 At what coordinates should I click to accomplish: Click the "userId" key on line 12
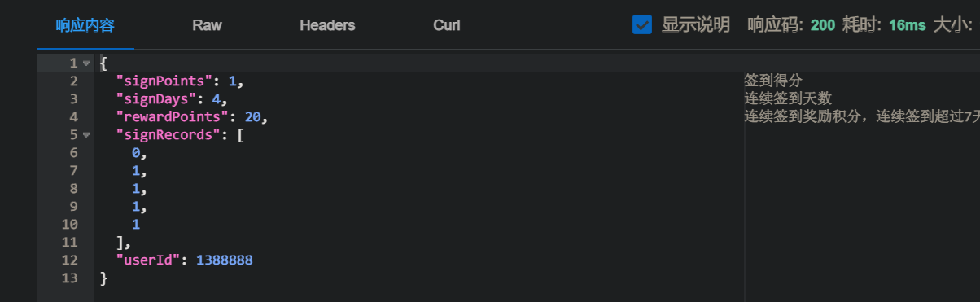coord(148,260)
